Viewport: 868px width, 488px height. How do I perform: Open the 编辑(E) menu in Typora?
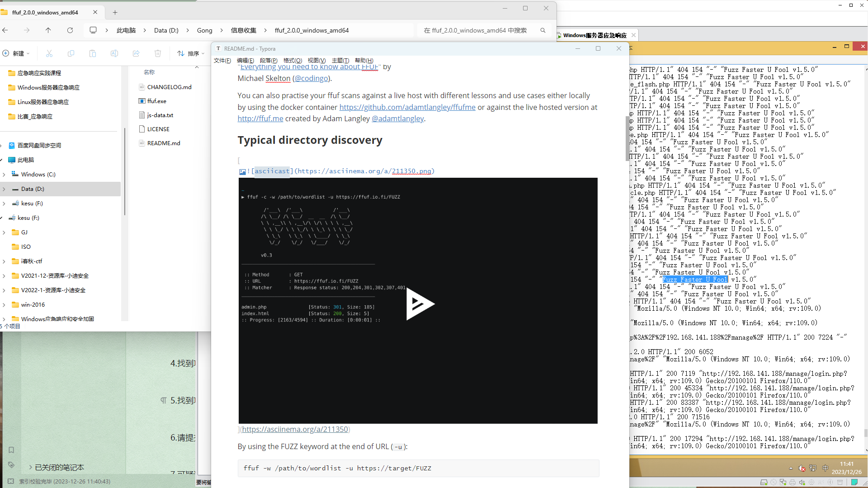click(x=245, y=61)
